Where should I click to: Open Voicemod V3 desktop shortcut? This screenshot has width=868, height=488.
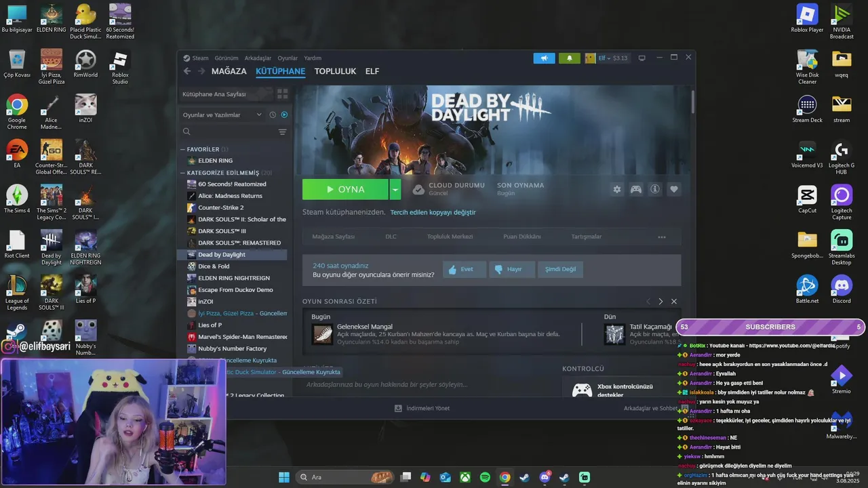[x=807, y=155]
